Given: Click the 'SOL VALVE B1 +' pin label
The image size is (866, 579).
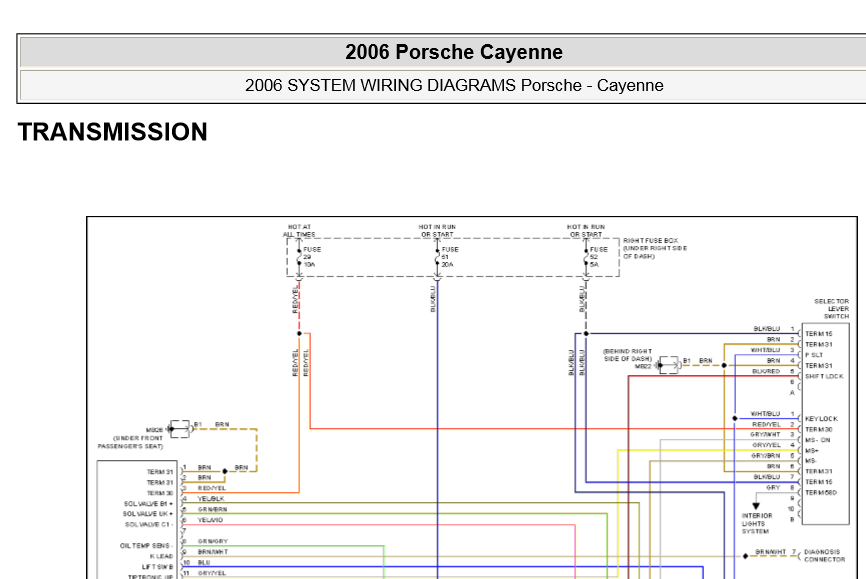Looking at the screenshot, I should (x=148, y=503).
